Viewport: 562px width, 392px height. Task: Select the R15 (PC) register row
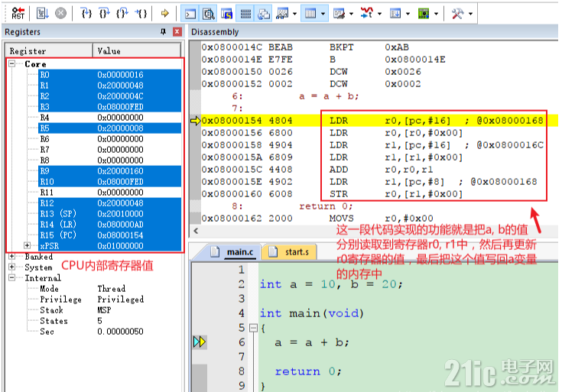pos(109,235)
